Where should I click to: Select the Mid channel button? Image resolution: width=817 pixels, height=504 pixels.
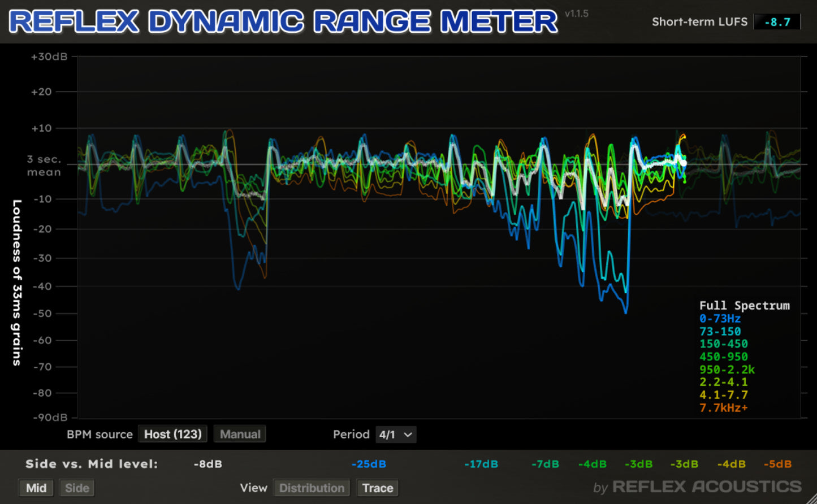coord(36,488)
